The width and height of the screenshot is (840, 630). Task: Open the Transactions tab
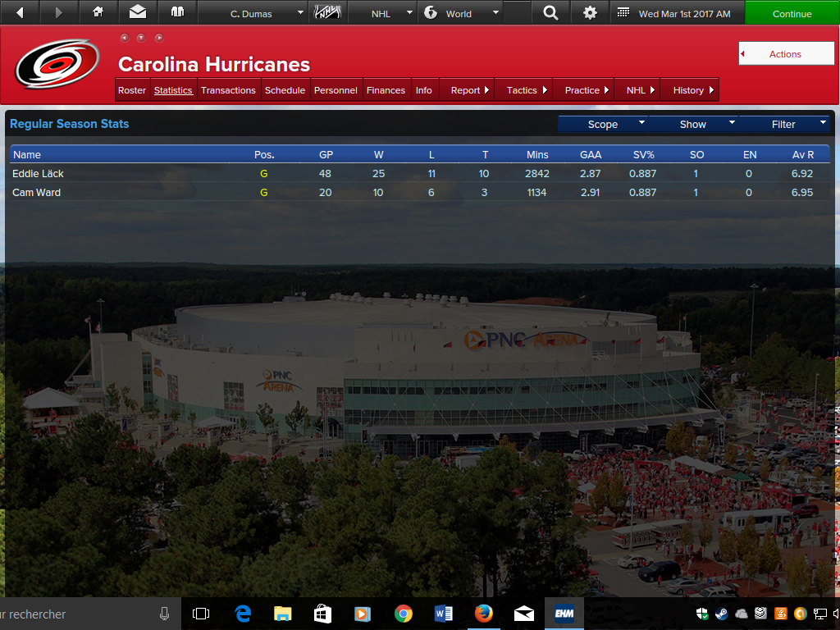click(x=228, y=90)
